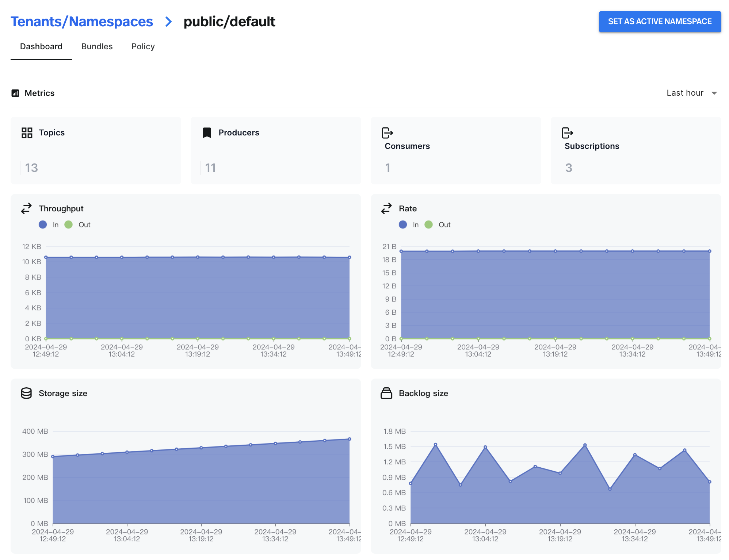This screenshot has height=560, width=729.
Task: Click the Throughput swap-arrows icon
Action: (x=26, y=208)
